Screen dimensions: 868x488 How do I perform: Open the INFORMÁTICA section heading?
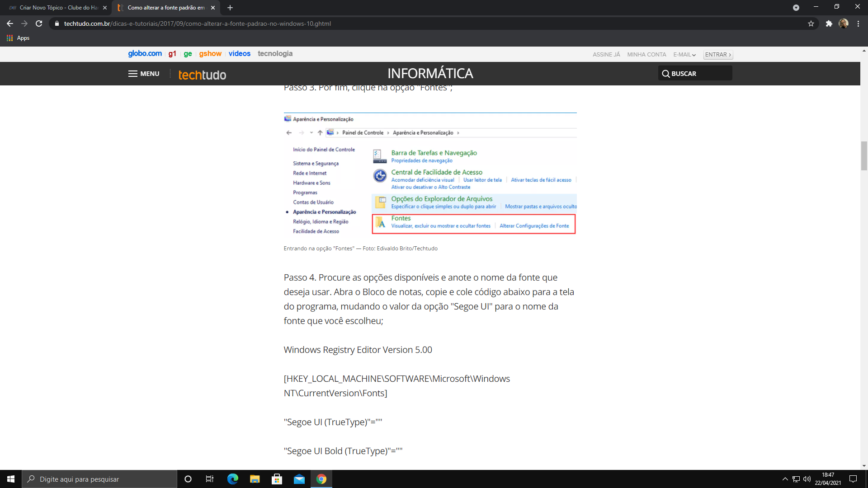[430, 73]
